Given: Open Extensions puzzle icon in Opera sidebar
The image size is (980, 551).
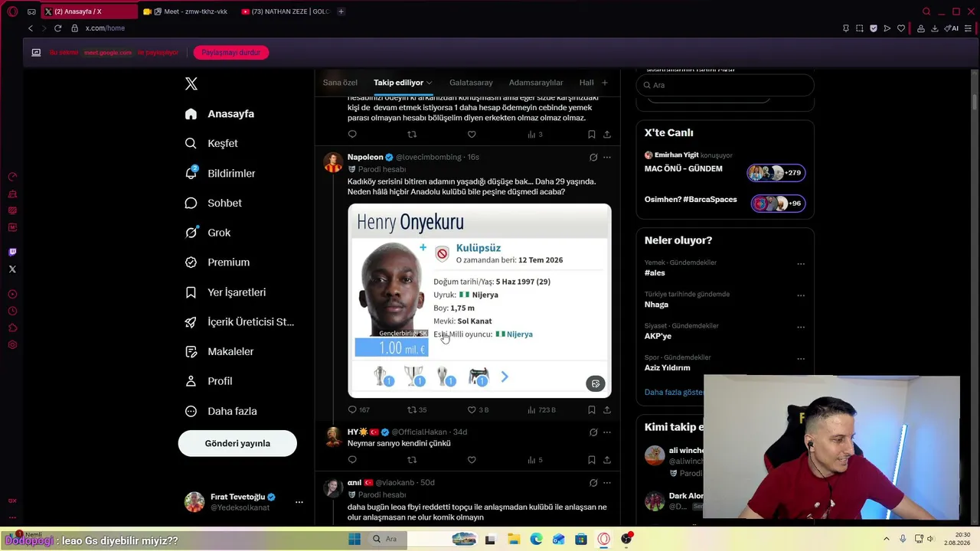Looking at the screenshot, I should pyautogui.click(x=12, y=328).
